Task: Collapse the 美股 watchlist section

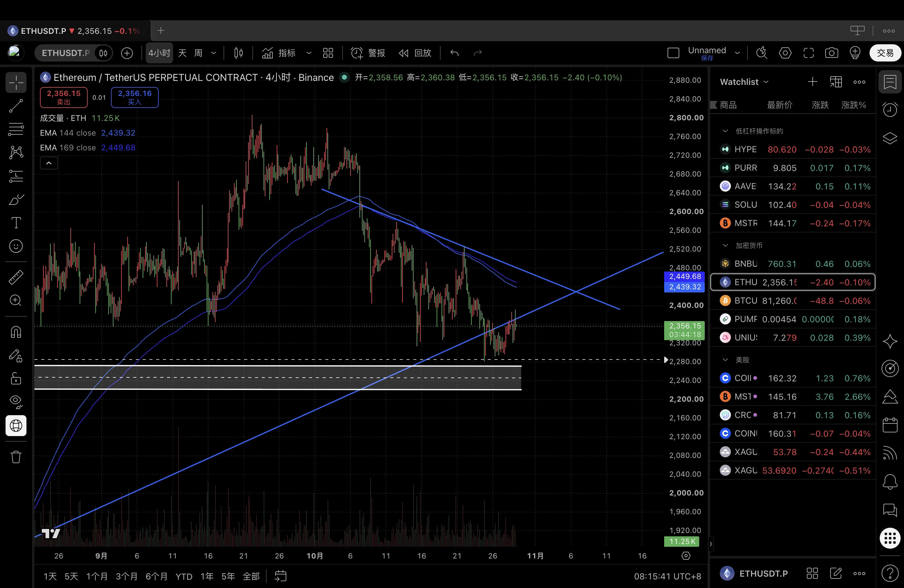Action: tap(725, 360)
